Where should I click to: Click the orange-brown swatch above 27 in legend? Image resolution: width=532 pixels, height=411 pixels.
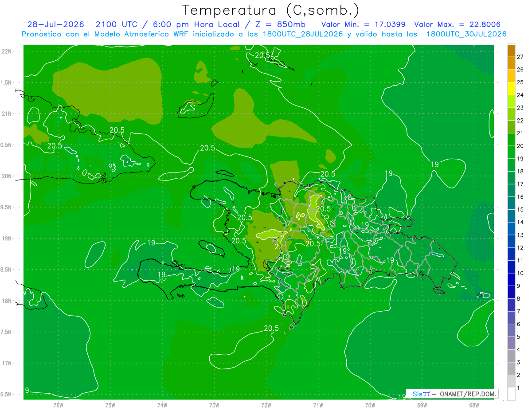coord(511,51)
